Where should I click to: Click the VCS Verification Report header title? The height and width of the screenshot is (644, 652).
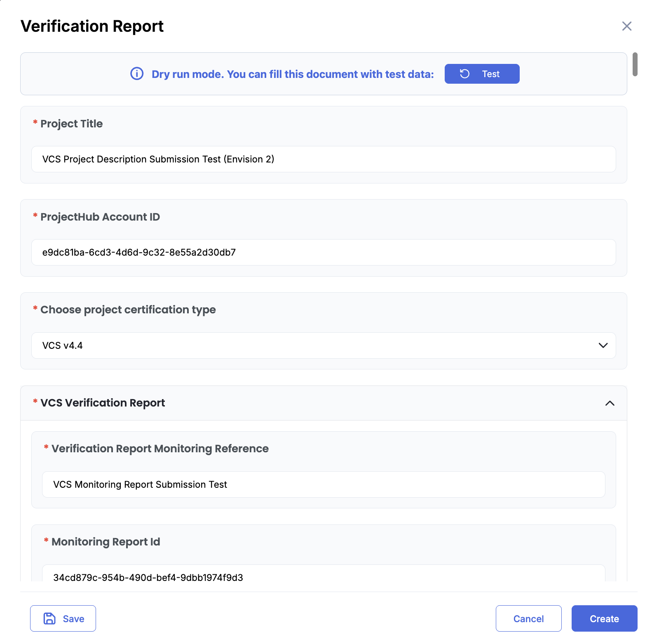click(x=103, y=403)
